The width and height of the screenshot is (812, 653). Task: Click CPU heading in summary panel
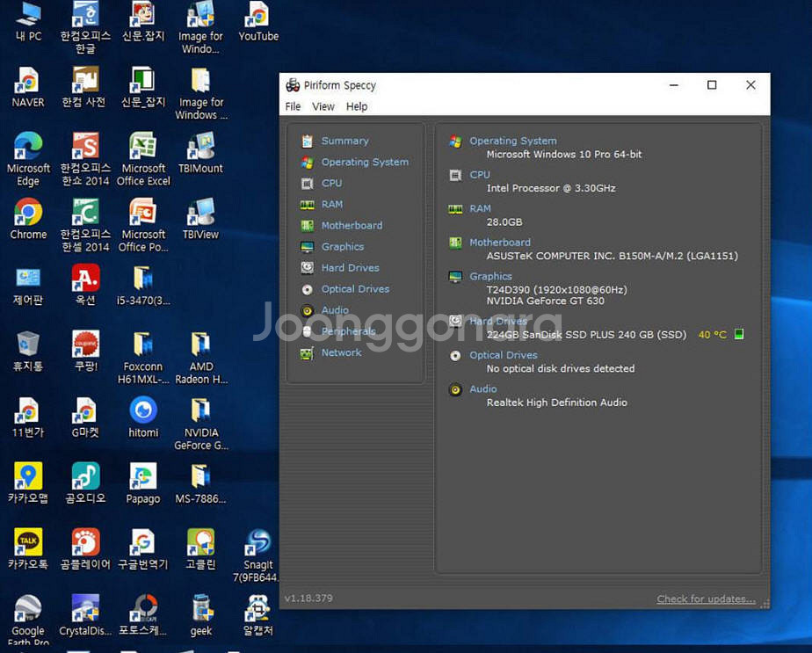point(480,175)
